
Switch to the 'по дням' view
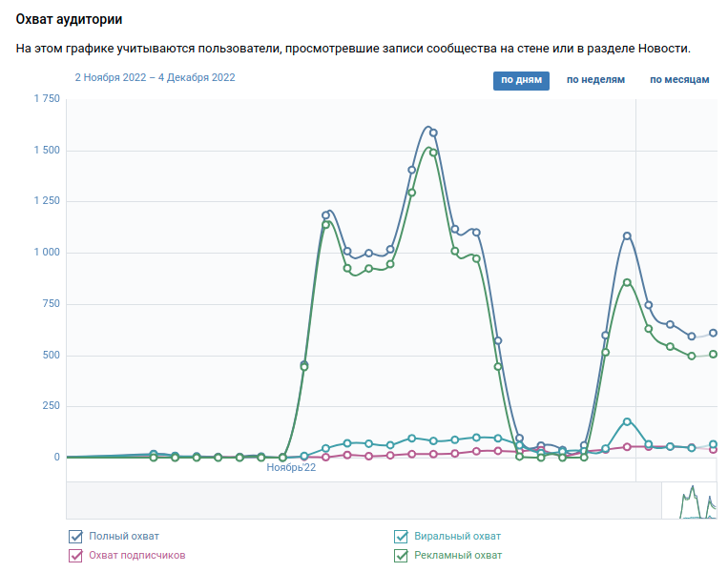pyautogui.click(x=521, y=80)
